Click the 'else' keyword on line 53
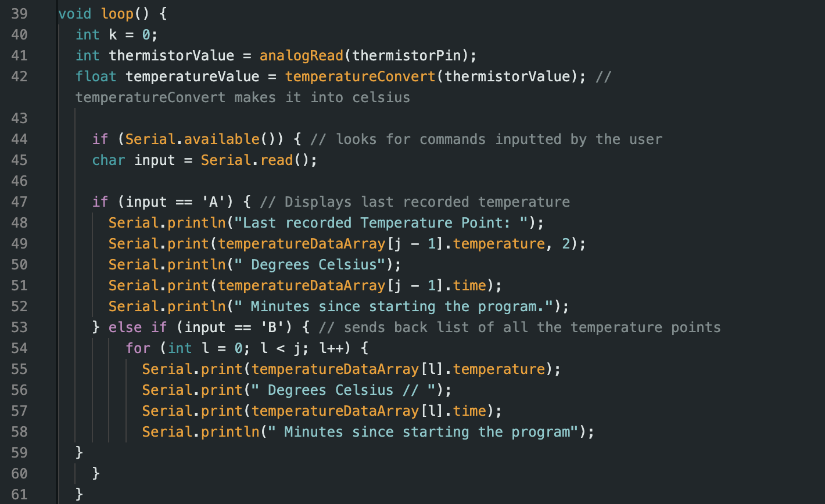Viewport: 825px width, 504px height. [x=125, y=327]
